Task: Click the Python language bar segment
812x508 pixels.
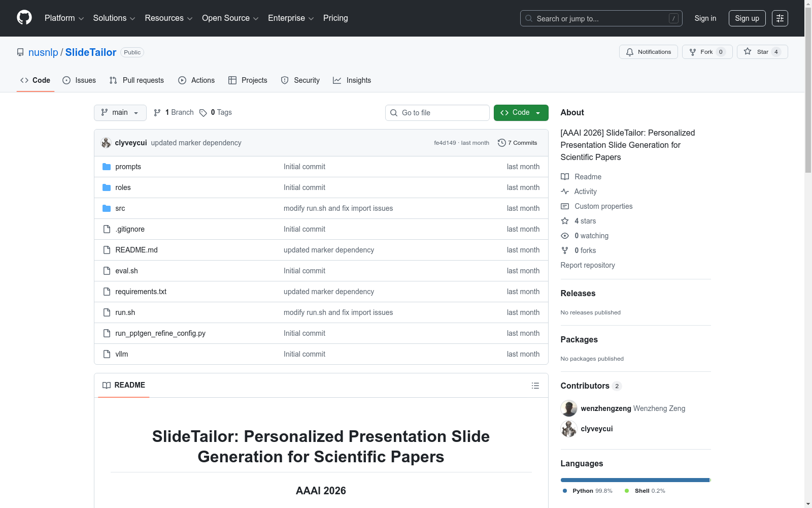Action: (x=635, y=480)
